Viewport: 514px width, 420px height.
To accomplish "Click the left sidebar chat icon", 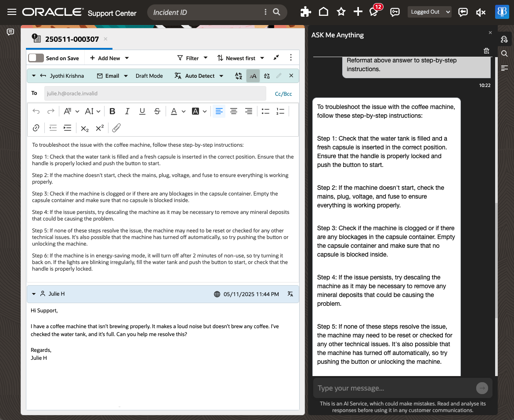I will [x=11, y=32].
